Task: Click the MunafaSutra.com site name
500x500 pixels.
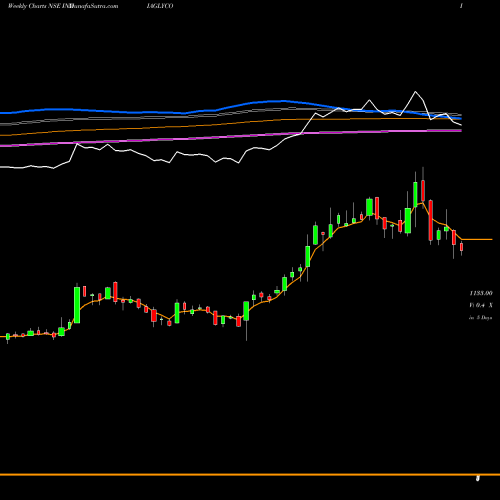Action: (x=93, y=6)
